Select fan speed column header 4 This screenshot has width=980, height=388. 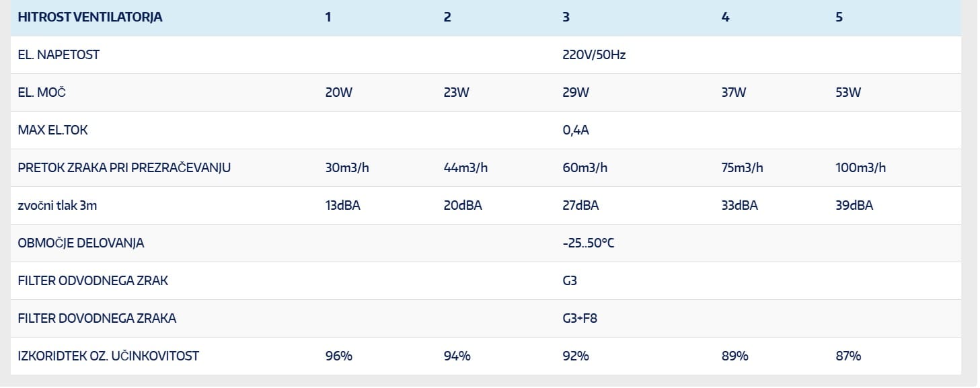(x=725, y=17)
